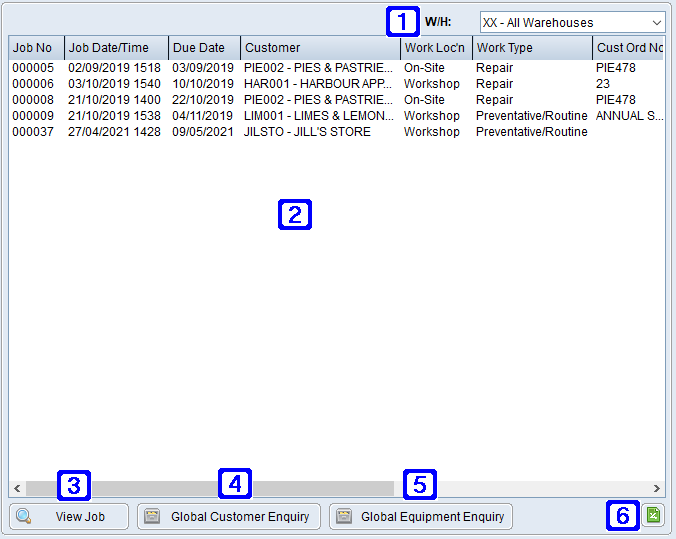Image resolution: width=676 pixels, height=539 pixels.
Task: Open Global Customer Enquiry
Action: (x=229, y=516)
